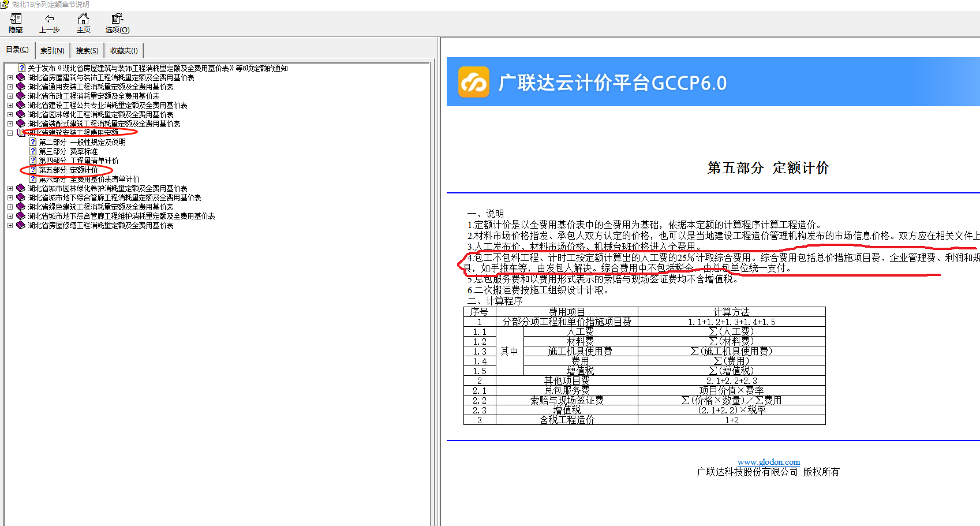
Task: Click the 二、计算程序 section heading
Action: coord(495,301)
